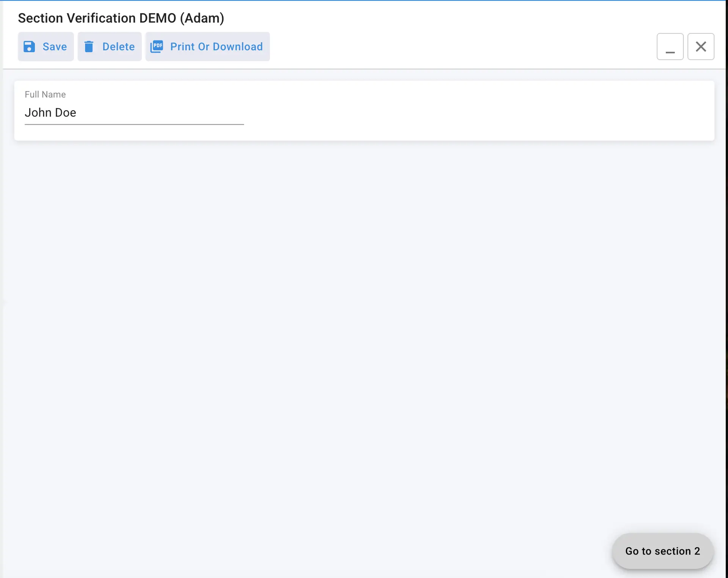The height and width of the screenshot is (578, 728).
Task: Click the floppy disk Save icon
Action: click(29, 47)
